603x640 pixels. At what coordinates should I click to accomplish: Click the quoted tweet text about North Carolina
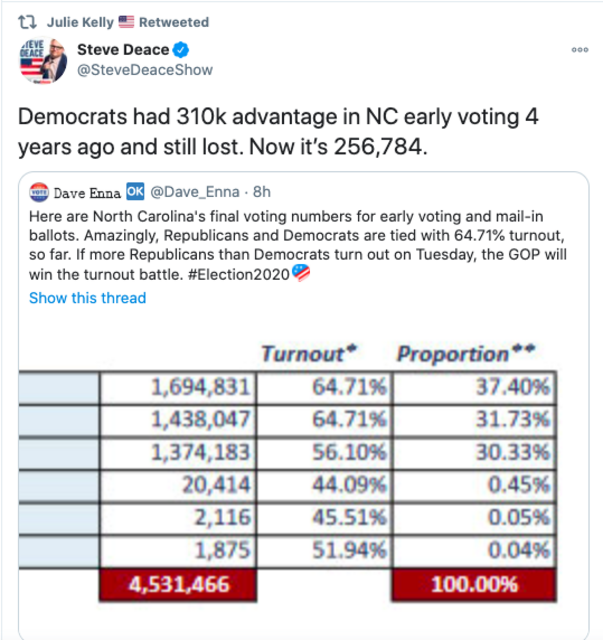[298, 245]
